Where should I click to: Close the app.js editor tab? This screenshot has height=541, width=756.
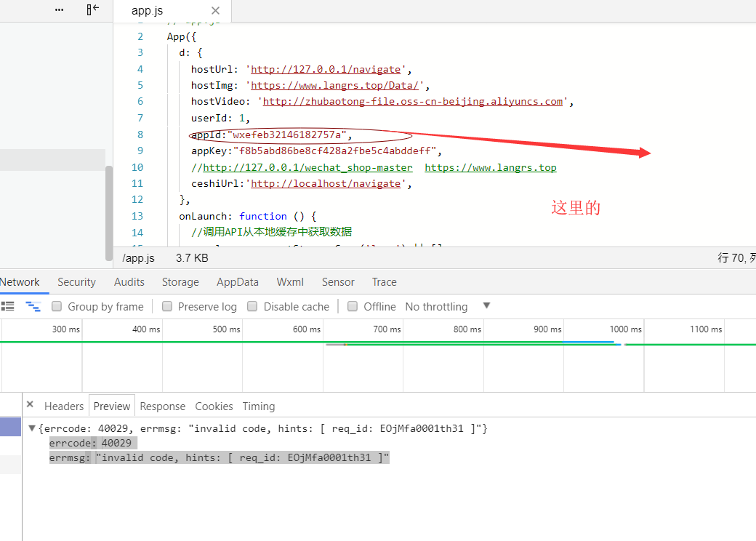point(215,11)
